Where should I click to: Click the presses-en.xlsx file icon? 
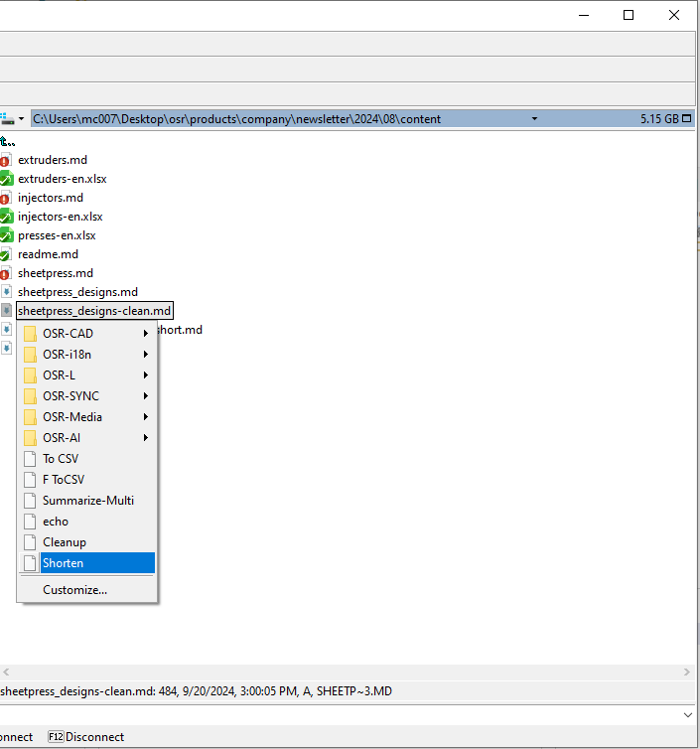(6, 235)
